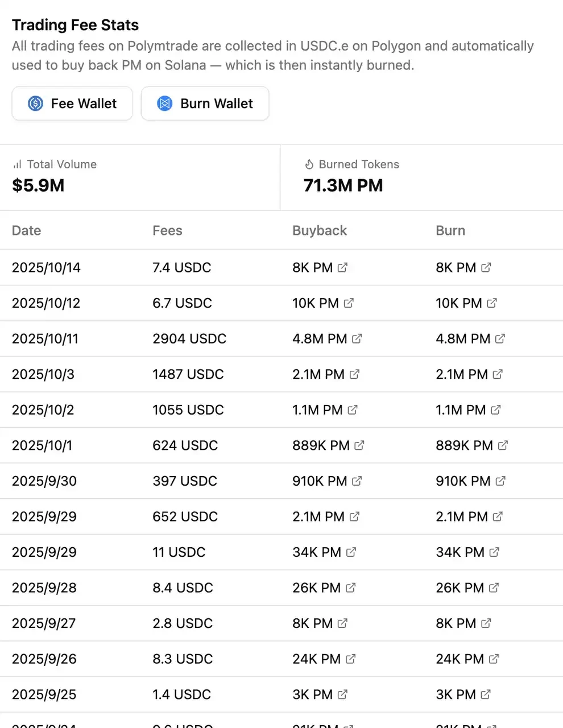Select the Total Volume value $5.9M
Viewport: 563px width, 728px height.
pos(38,185)
